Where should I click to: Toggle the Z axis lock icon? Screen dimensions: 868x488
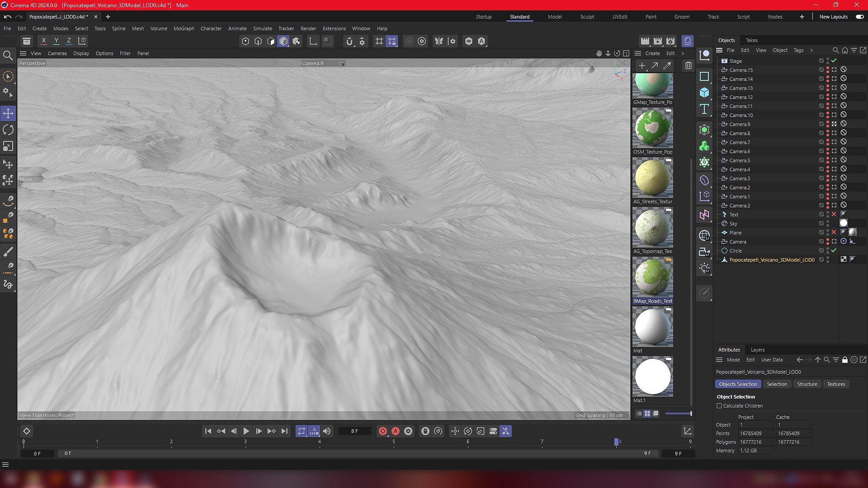coord(69,41)
